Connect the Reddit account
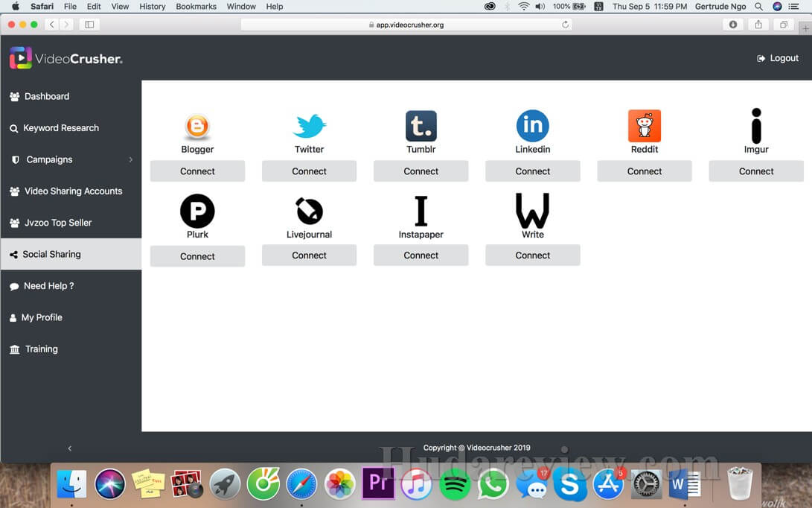The image size is (812, 508). point(645,171)
